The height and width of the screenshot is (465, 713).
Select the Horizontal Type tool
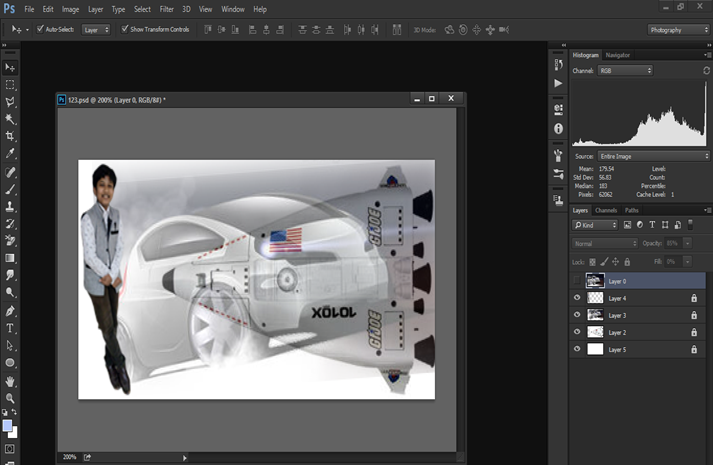(x=10, y=328)
